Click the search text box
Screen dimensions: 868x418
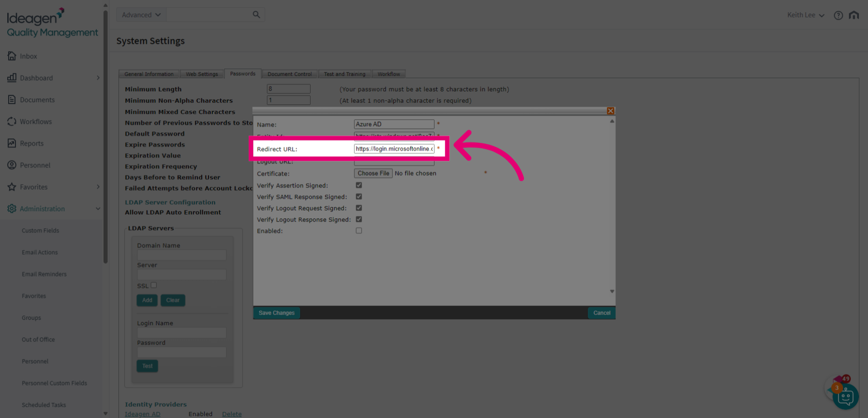point(209,14)
